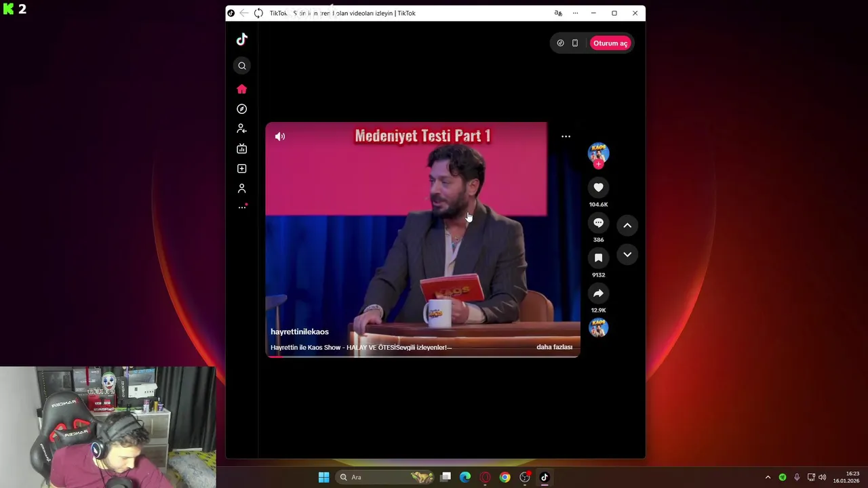Click the video player to pause

pos(422,239)
